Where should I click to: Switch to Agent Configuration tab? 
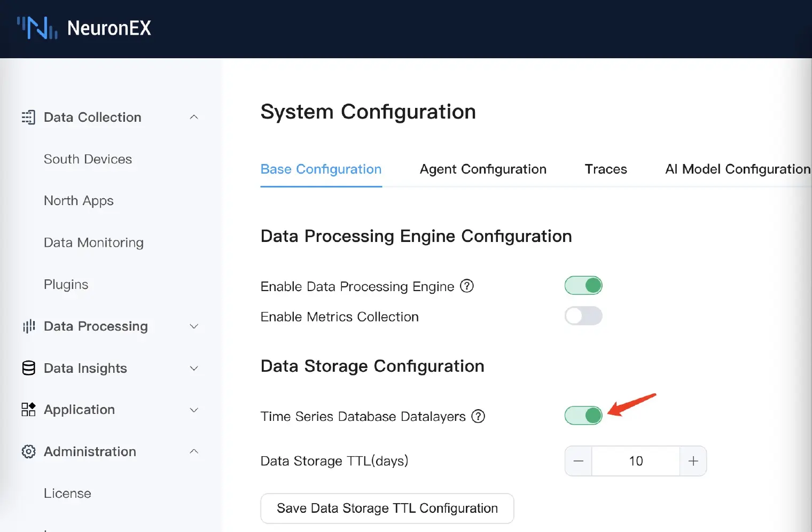coord(483,169)
